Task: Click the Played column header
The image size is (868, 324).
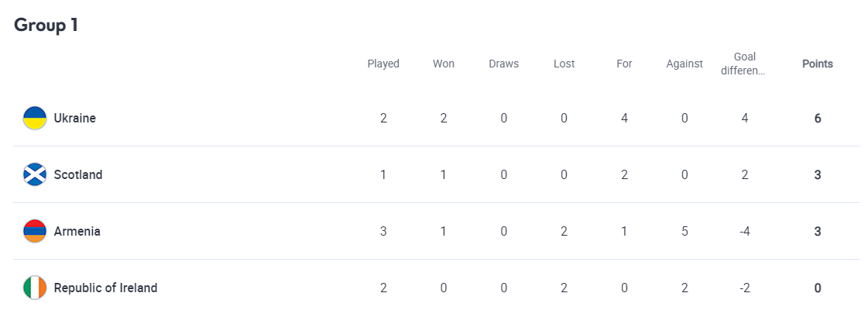Action: pos(383,64)
